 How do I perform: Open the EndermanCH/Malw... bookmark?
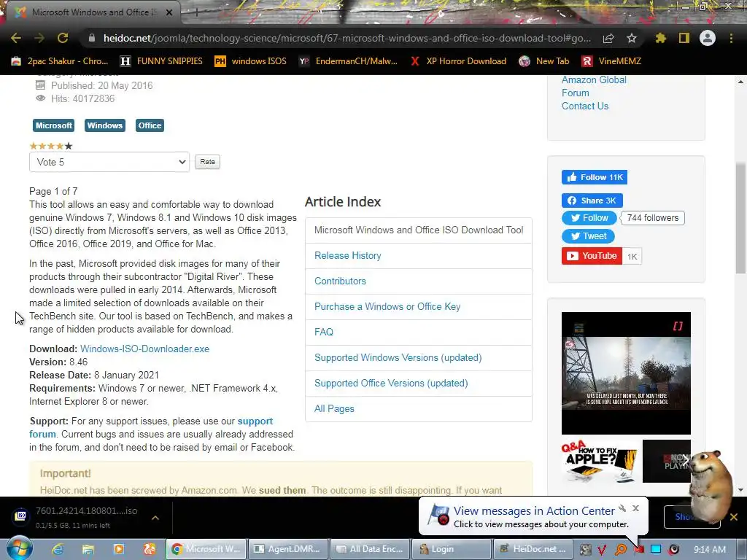348,61
